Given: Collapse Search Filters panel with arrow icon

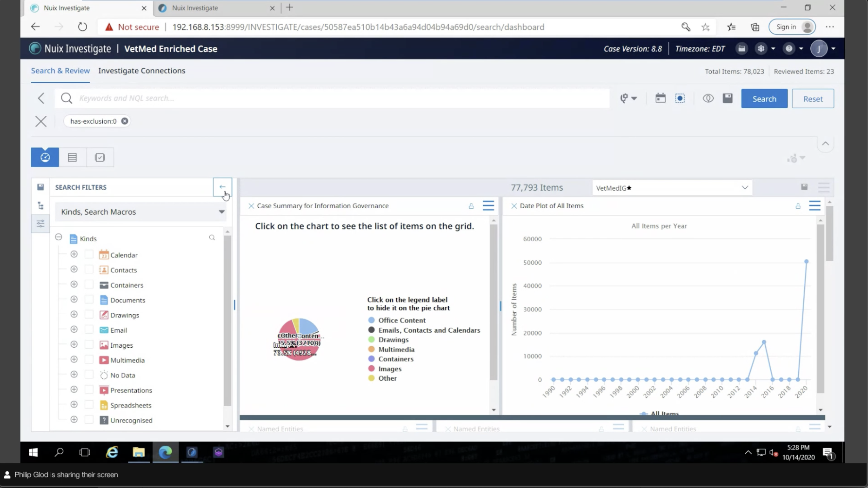Looking at the screenshot, I should tap(222, 187).
